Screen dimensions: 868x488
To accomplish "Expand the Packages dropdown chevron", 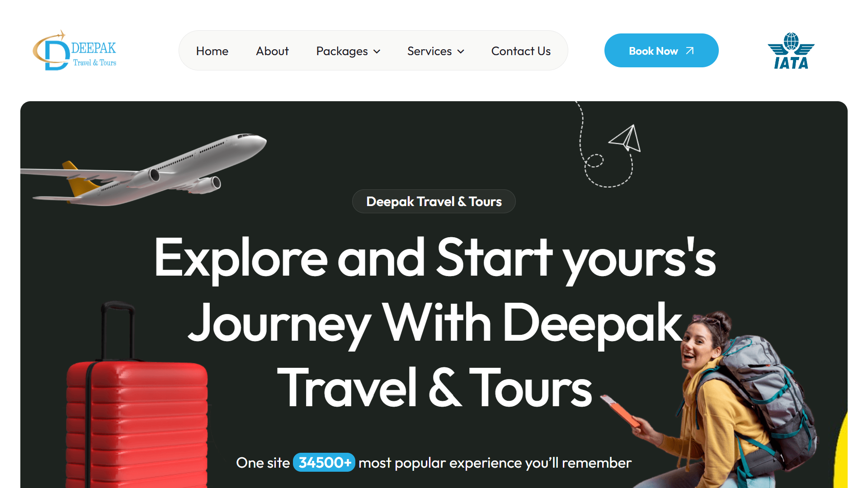I will 377,52.
